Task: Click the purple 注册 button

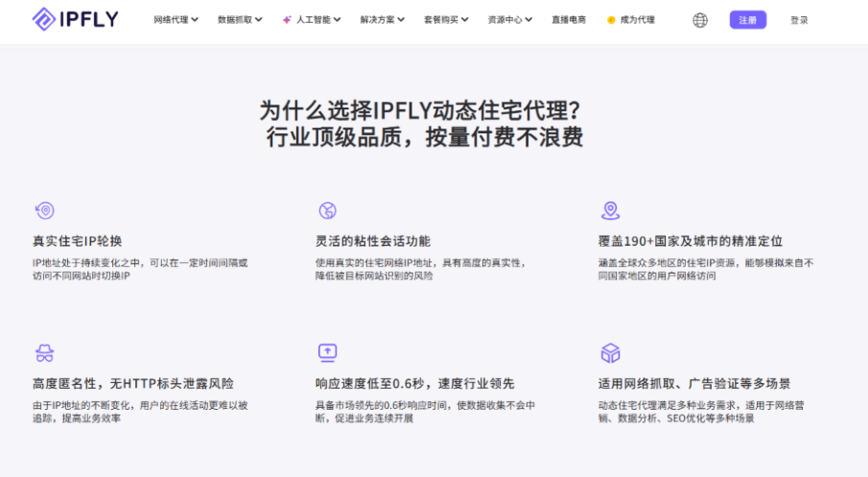Action: pyautogui.click(x=747, y=20)
